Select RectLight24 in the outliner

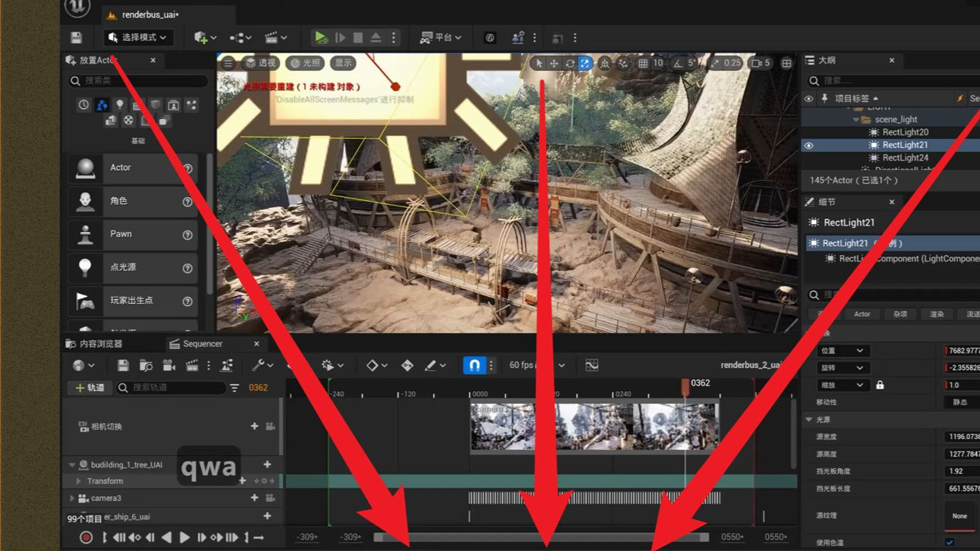click(x=905, y=158)
